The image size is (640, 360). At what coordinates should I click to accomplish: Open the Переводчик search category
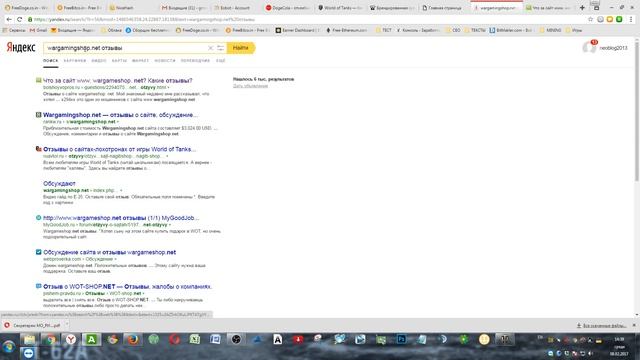[x=195, y=61]
